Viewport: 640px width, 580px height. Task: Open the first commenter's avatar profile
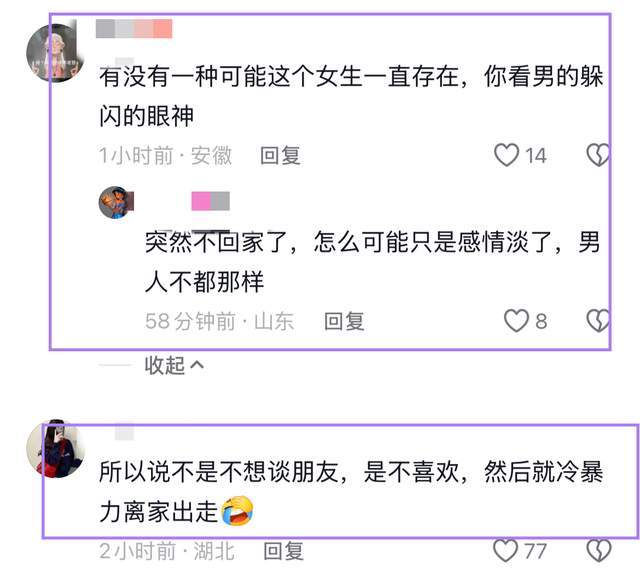[x=55, y=53]
